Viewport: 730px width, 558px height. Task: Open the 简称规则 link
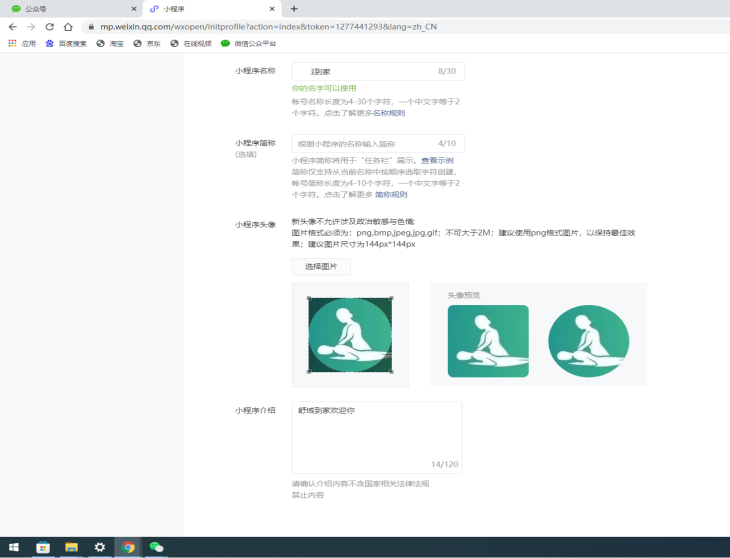pos(391,195)
